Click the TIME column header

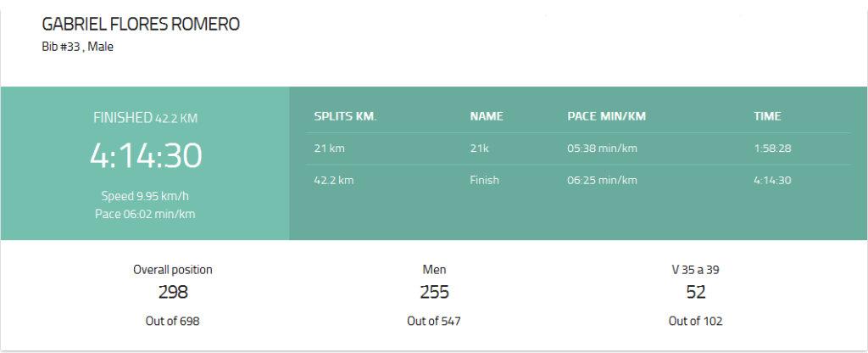(x=767, y=116)
